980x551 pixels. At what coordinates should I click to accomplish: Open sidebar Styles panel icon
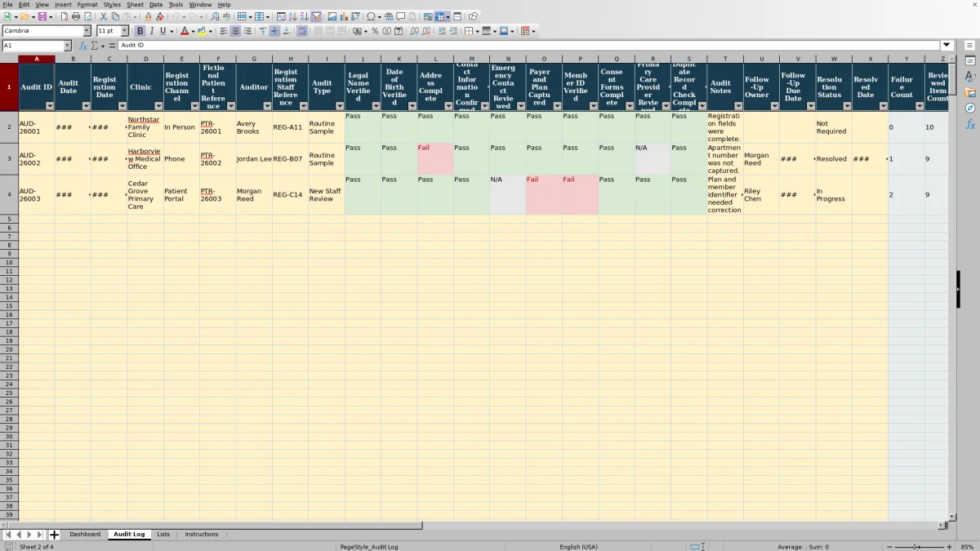pyautogui.click(x=970, y=77)
